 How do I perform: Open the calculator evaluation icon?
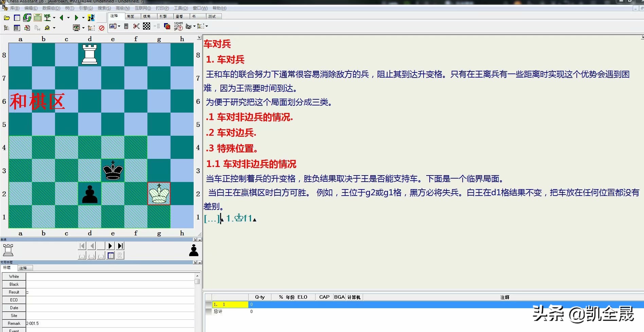click(x=126, y=27)
